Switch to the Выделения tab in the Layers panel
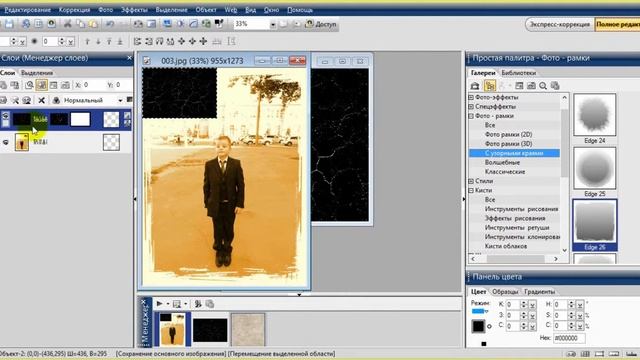The width and height of the screenshot is (640, 360). point(37,73)
